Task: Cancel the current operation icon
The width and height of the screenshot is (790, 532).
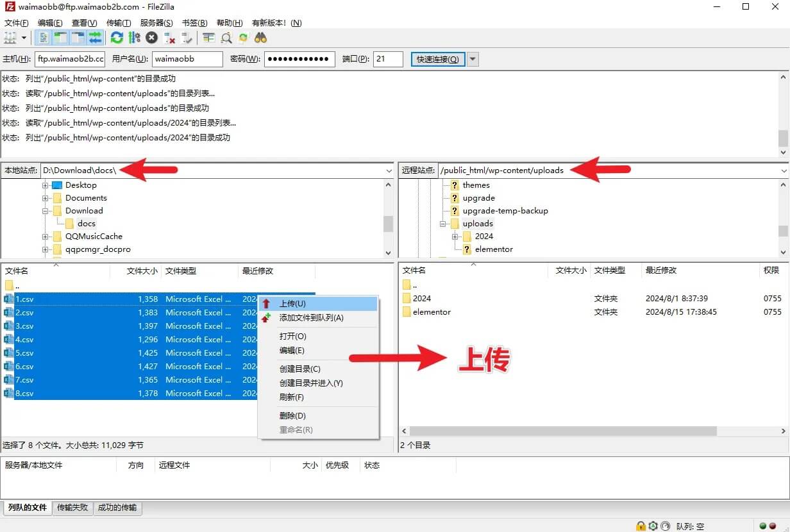Action: click(151, 38)
